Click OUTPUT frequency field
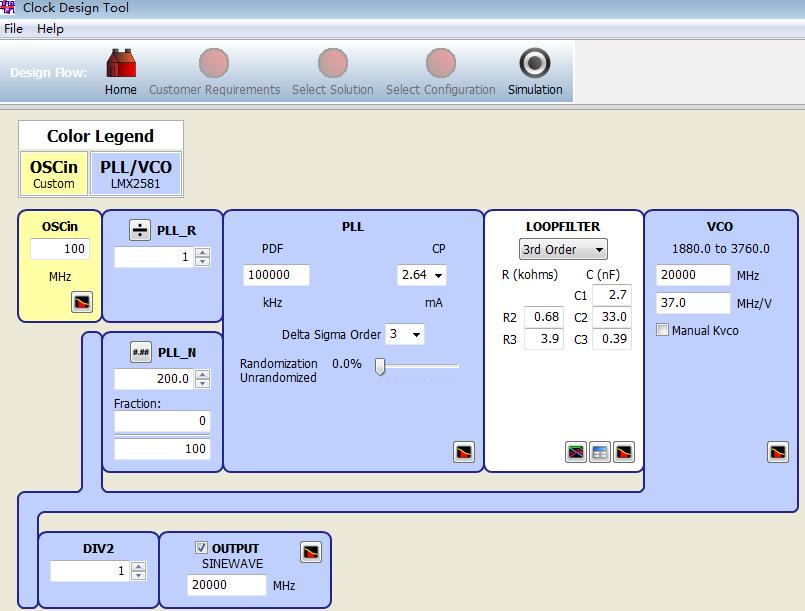 [x=226, y=585]
